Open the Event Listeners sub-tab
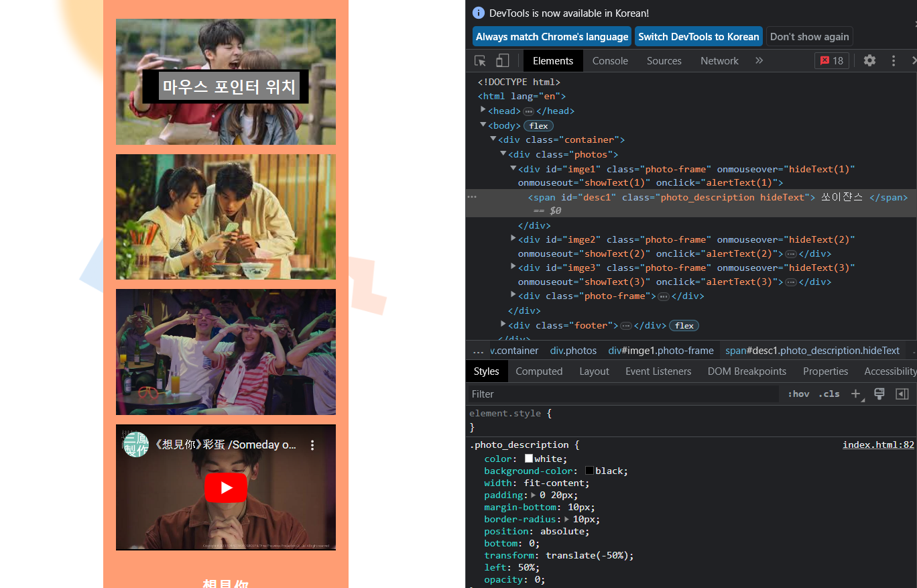Image resolution: width=917 pixels, height=588 pixels. coord(658,371)
